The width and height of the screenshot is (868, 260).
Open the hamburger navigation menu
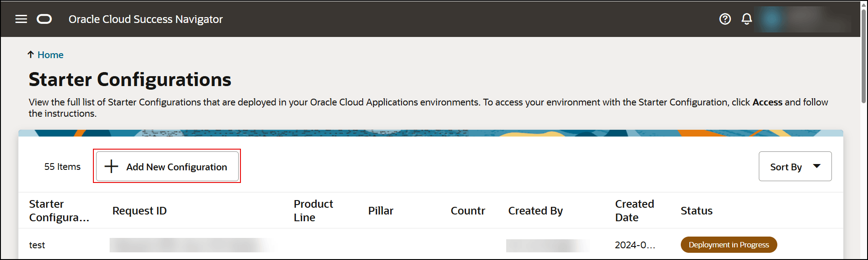coord(21,19)
